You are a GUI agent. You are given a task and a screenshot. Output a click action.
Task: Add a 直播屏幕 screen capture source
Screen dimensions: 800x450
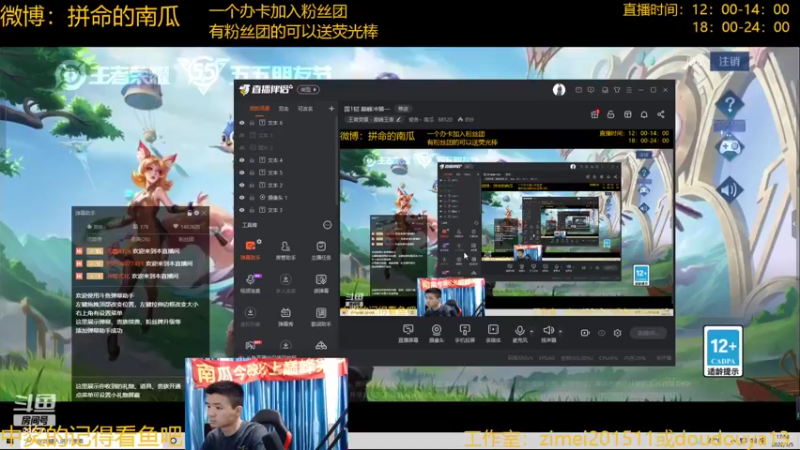coord(408,333)
